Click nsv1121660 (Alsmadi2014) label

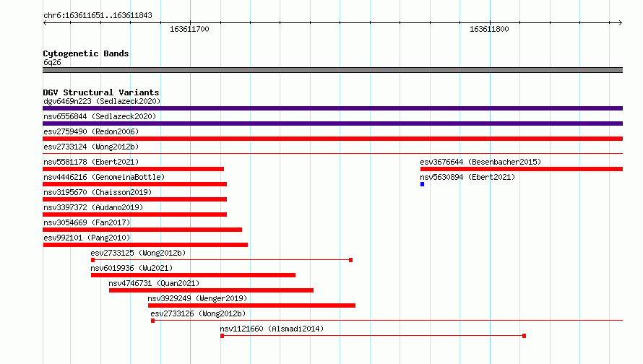click(272, 329)
